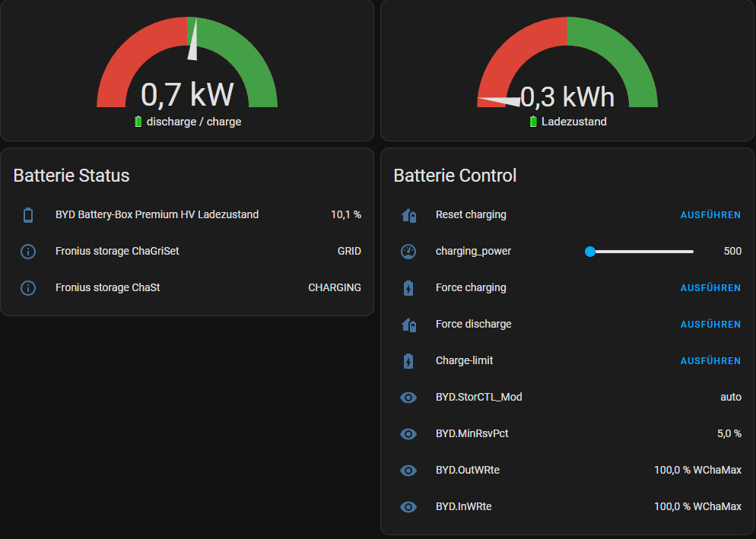The width and height of the screenshot is (756, 539).
Task: Click the home battery icon beside Reset charging
Action: 408,215
